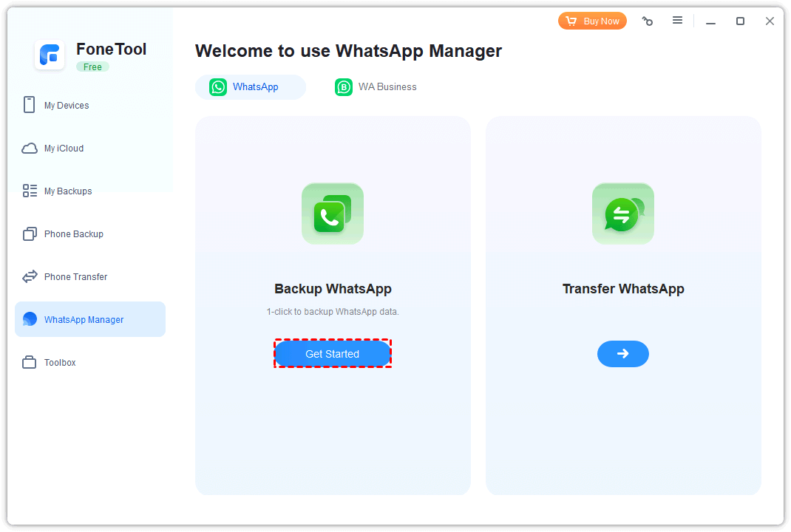
Task: Click the Backup WhatsApp phone icon
Action: click(333, 214)
